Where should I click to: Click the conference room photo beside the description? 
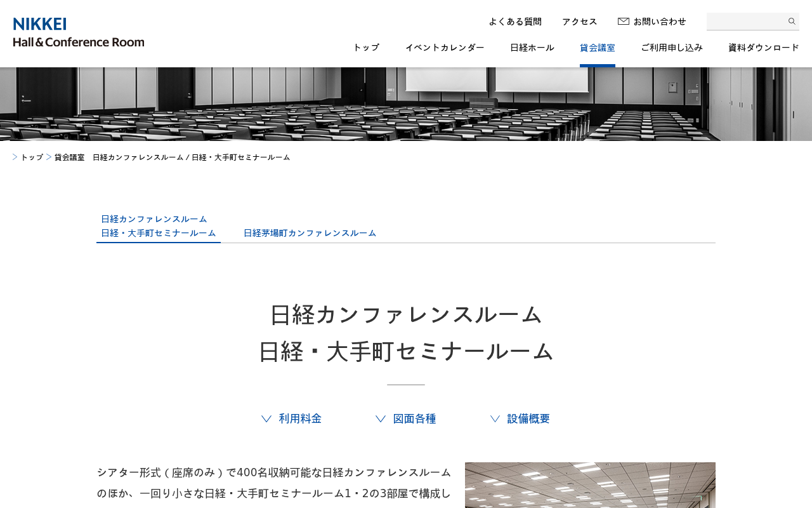[590, 485]
